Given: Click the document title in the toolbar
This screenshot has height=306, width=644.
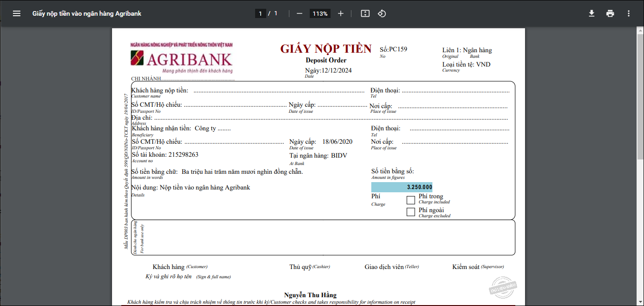Looking at the screenshot, I should click(x=87, y=13).
